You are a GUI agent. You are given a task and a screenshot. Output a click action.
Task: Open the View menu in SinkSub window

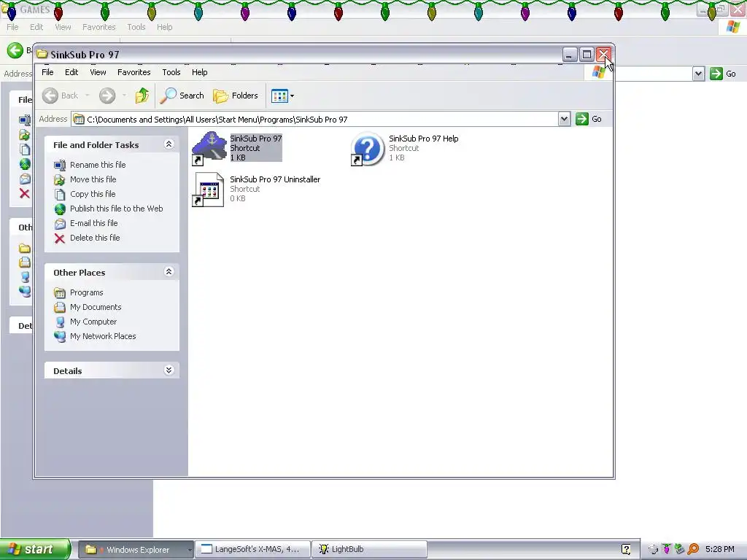98,72
